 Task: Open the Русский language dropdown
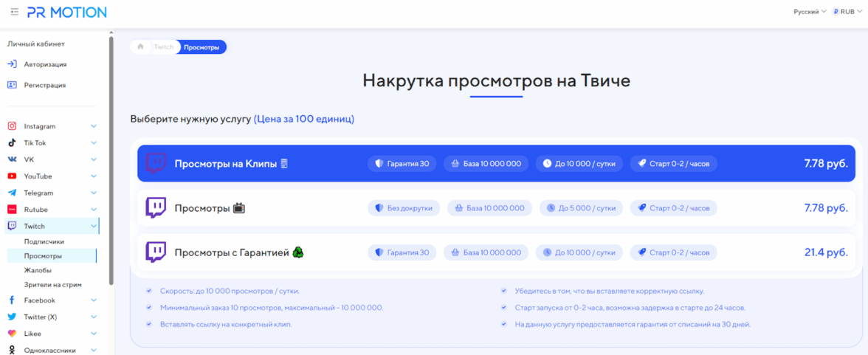(810, 12)
